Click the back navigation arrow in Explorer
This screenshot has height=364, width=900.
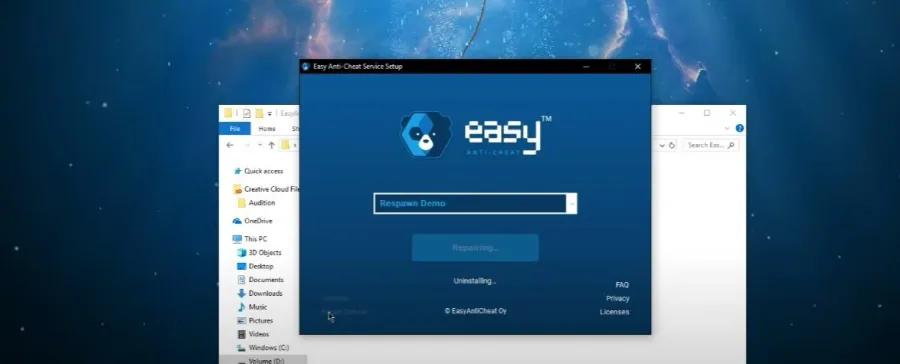pyautogui.click(x=230, y=145)
